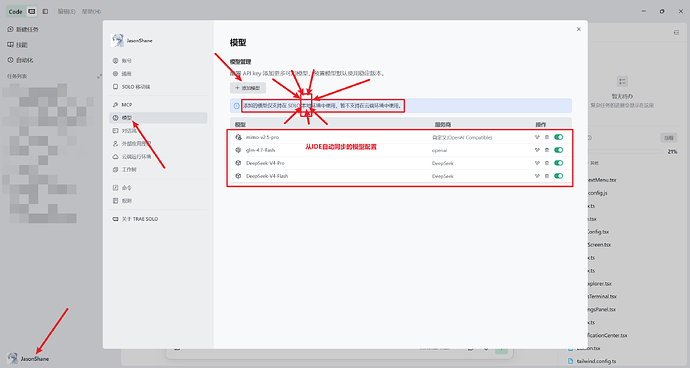Image resolution: width=690 pixels, height=368 pixels.
Task: Open ngsPanel.tsx in the right file list
Action: [601, 309]
